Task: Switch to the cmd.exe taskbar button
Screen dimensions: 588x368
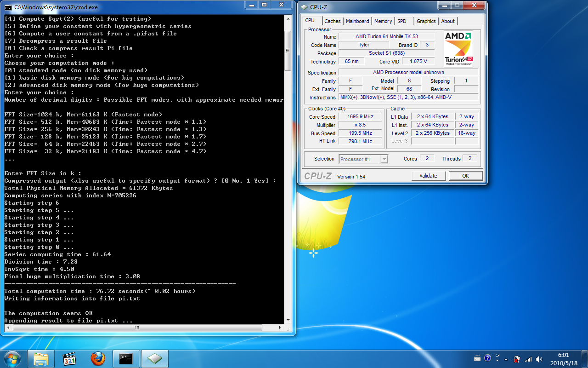Action: point(126,359)
